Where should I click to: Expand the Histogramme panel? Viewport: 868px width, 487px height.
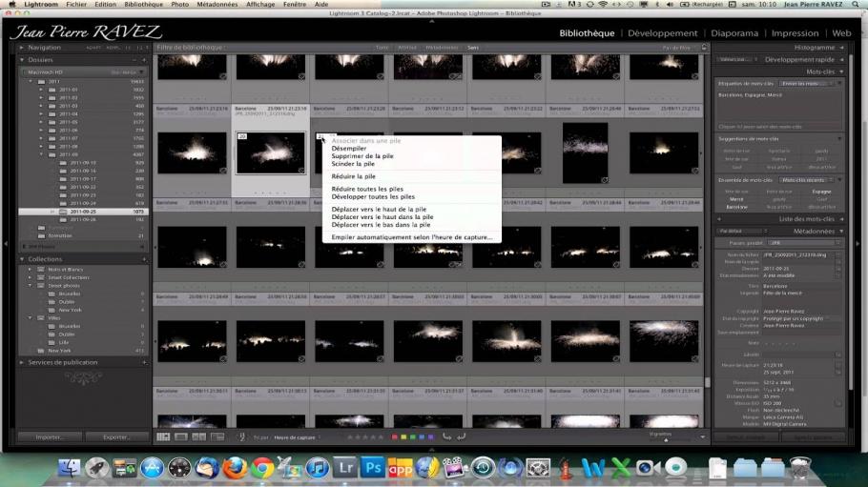pos(842,46)
